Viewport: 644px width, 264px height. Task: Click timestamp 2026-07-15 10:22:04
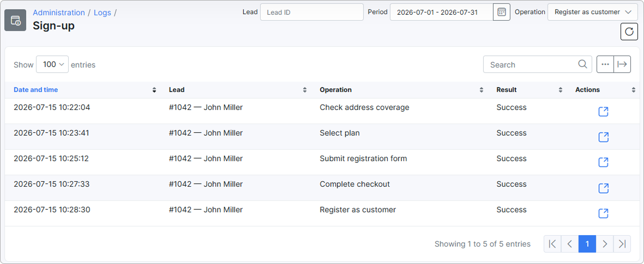(52, 107)
